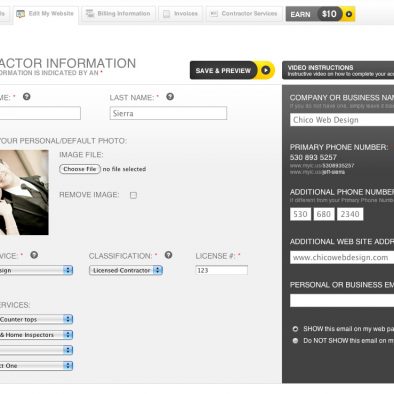
Task: Open the Home Inspectors services dropdown
Action: click(x=36, y=335)
